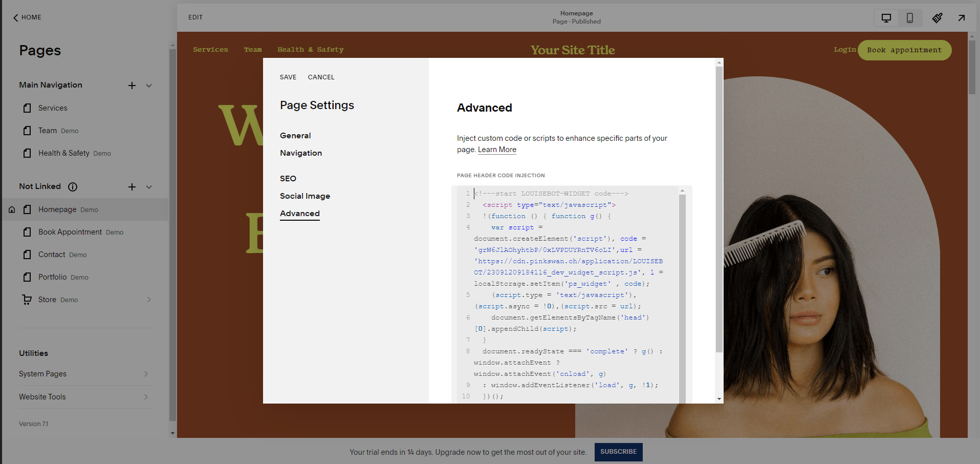Go back using the HOME arrow
980x464 pixels.
point(27,17)
